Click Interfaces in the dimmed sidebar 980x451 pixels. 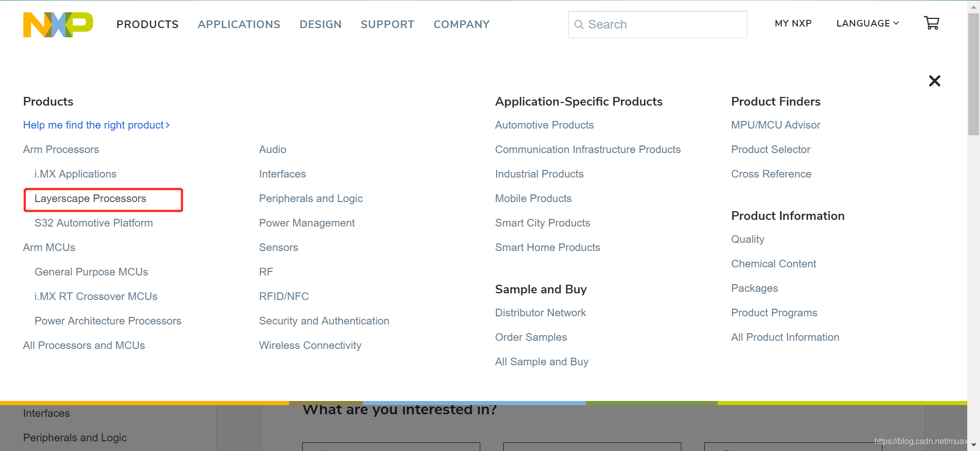click(46, 413)
